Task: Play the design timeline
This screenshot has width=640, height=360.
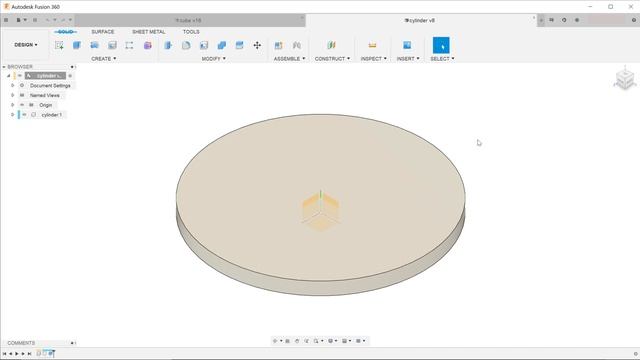Action: (17, 354)
